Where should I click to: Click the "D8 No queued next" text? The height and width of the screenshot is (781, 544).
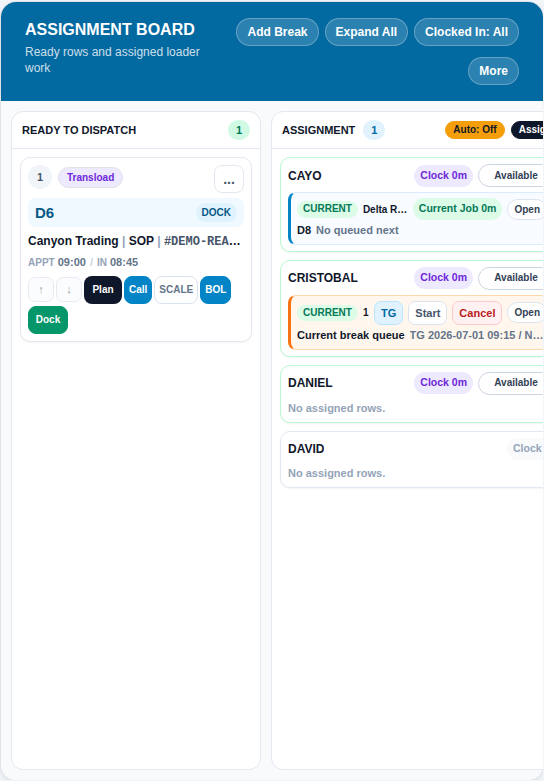point(348,230)
